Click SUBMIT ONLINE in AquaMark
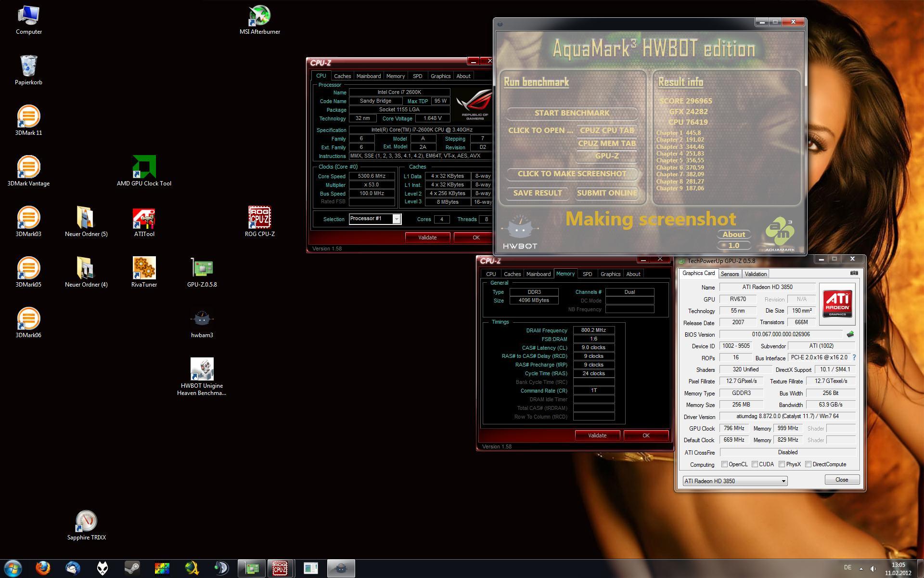 (607, 193)
